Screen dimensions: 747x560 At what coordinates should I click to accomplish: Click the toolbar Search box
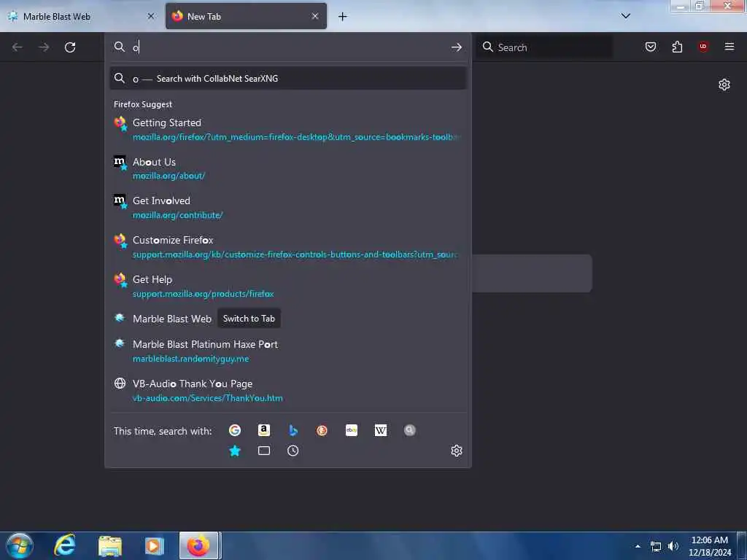[x=543, y=47]
